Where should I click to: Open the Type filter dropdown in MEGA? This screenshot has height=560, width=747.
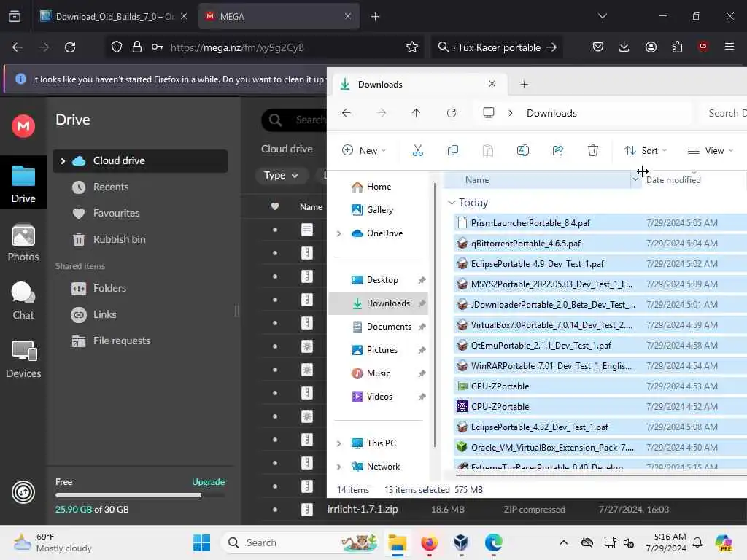coord(281,175)
